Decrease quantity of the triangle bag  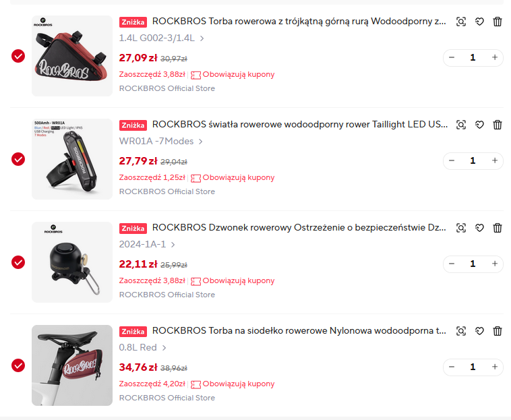click(452, 57)
